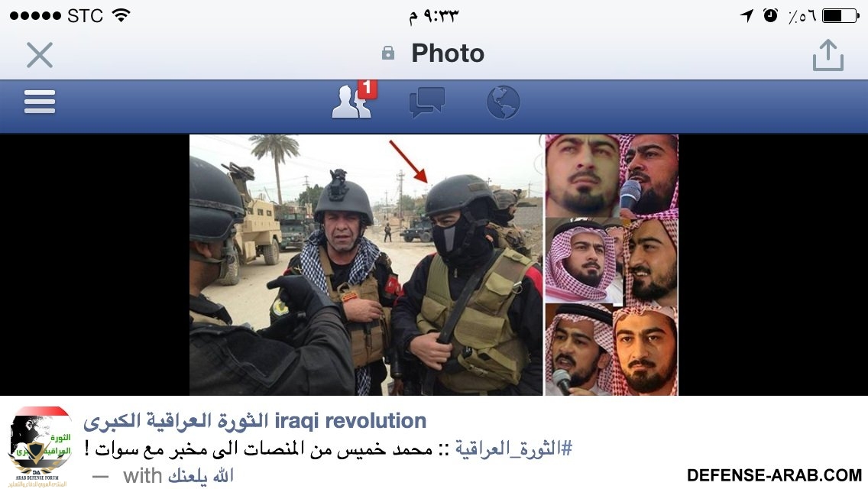
Task: Tap the Photo title in header
Action: click(x=447, y=53)
